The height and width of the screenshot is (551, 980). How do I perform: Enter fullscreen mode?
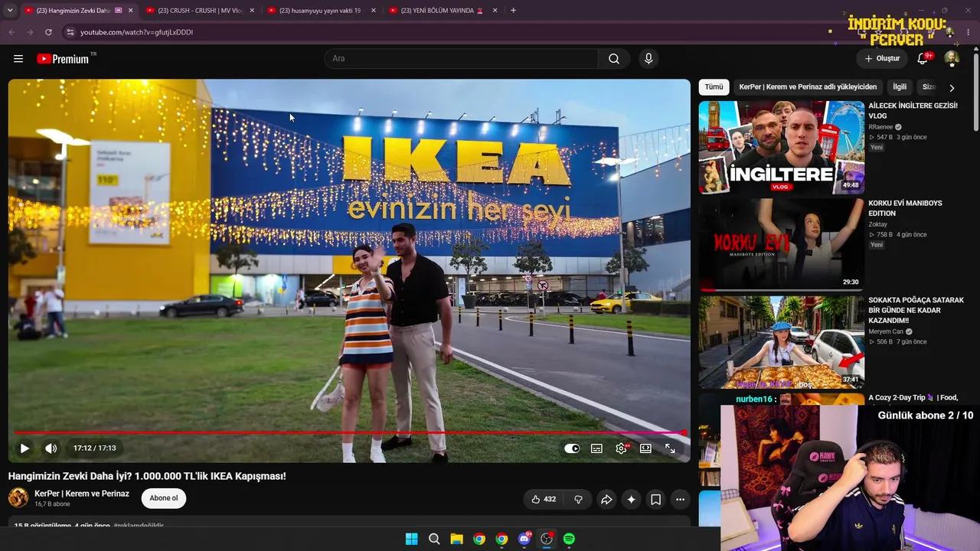tap(670, 448)
